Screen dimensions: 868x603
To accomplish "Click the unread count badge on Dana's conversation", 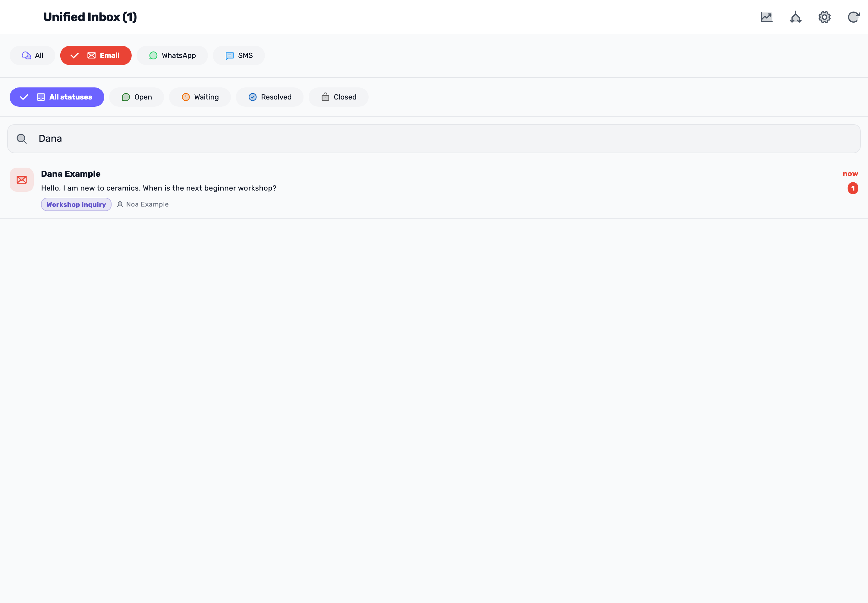I will pos(853,188).
